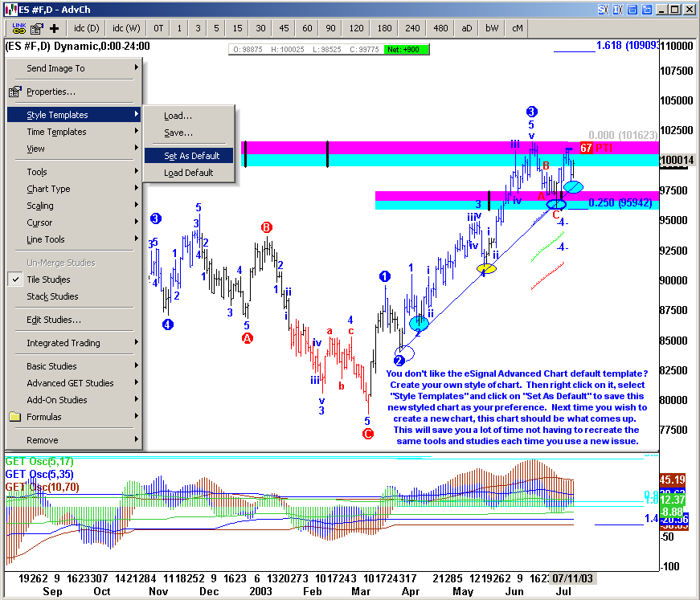700x600 pixels.
Task: Select the bW interval button
Action: [x=492, y=29]
